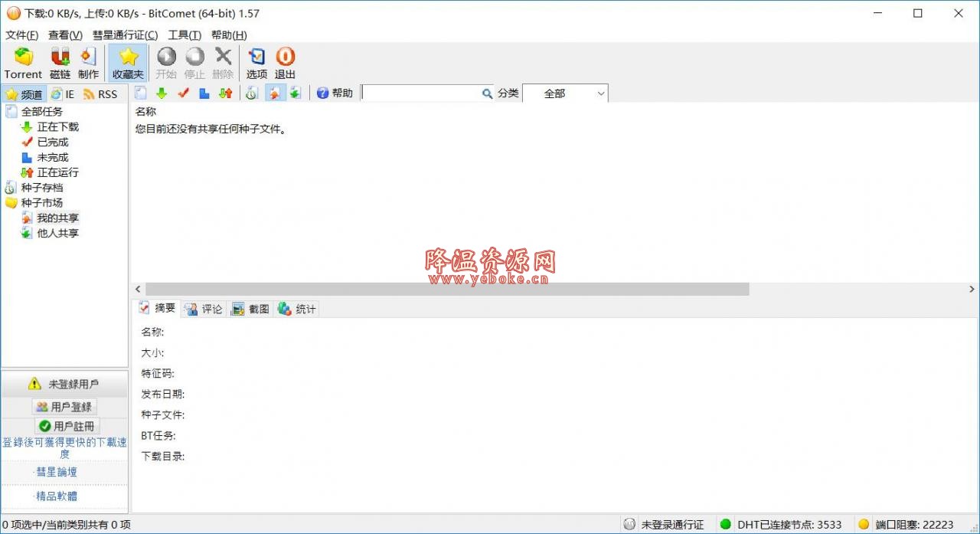Click the others' shares filter icon in toolbar
This screenshot has height=534, width=980.
[x=295, y=93]
